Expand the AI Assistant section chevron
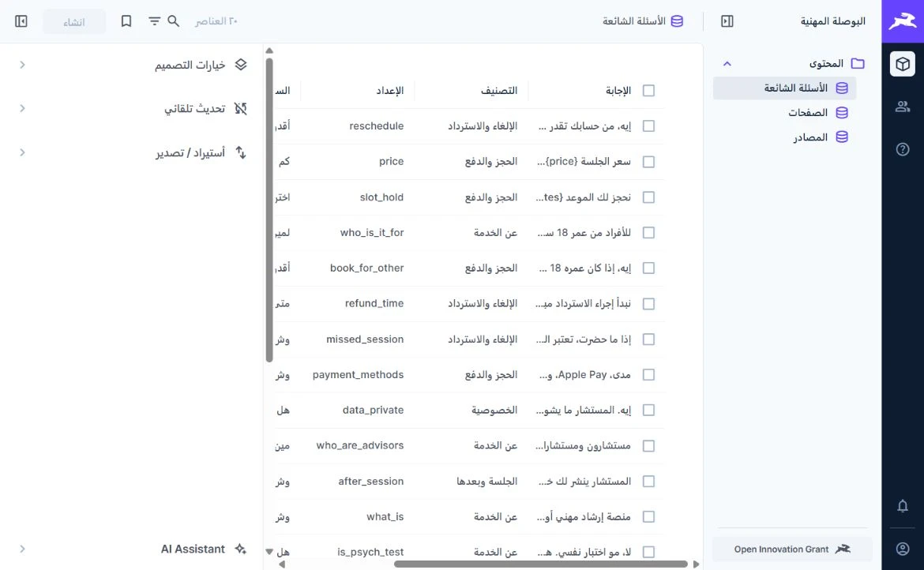The width and height of the screenshot is (924, 570). pos(22,549)
